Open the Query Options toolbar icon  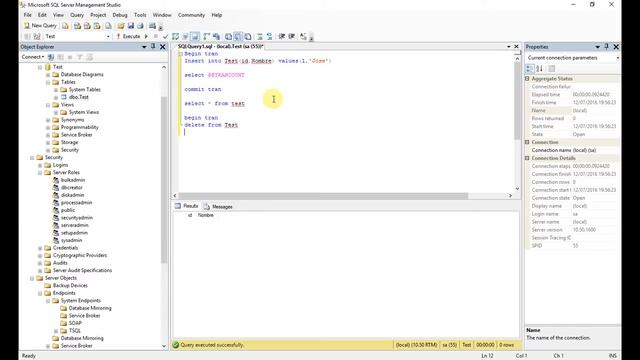[185, 36]
